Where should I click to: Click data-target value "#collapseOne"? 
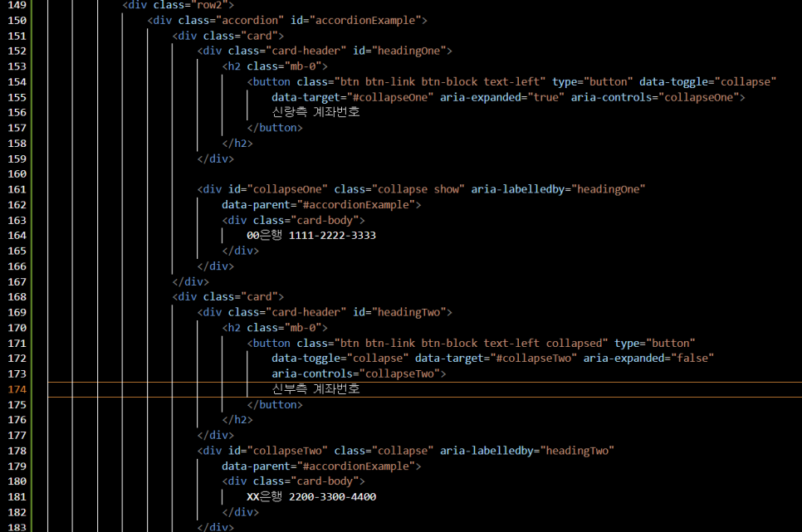pyautogui.click(x=390, y=97)
